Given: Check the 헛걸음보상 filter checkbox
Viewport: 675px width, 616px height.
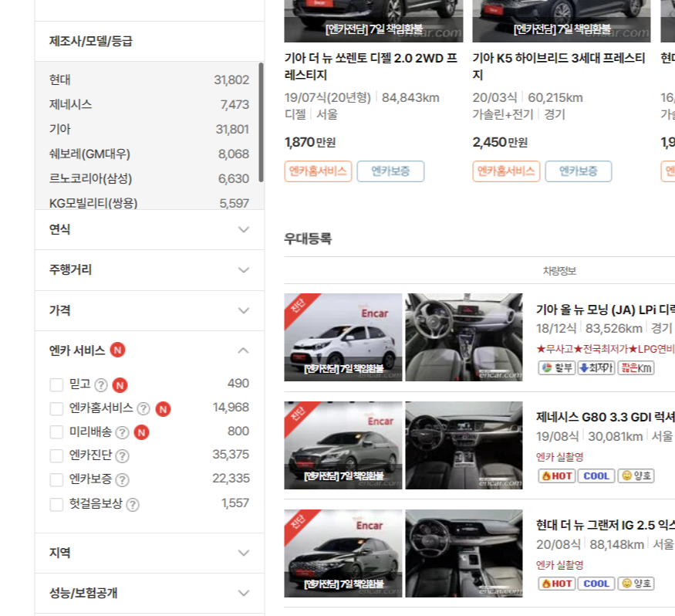Looking at the screenshot, I should 56,504.
